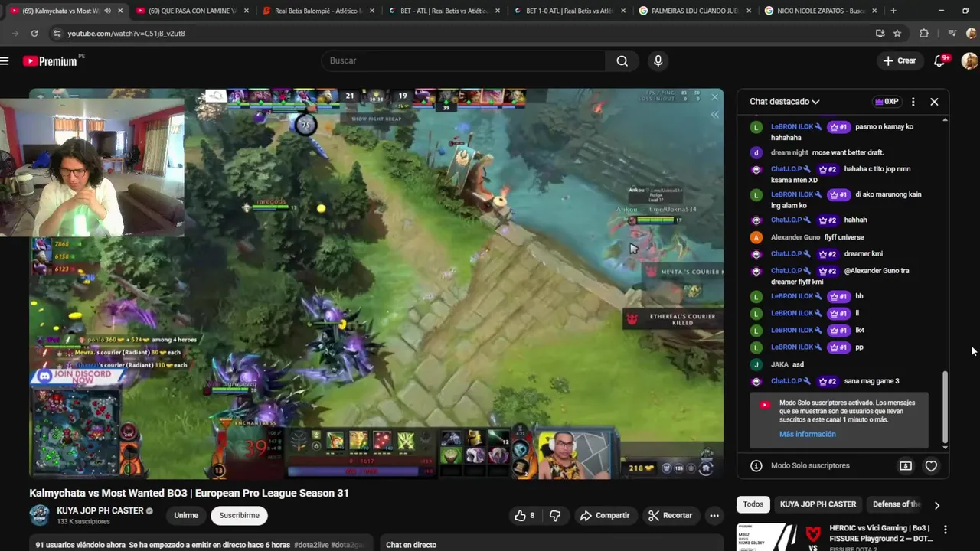Click the search magnifier button
This screenshot has width=980, height=551.
pyautogui.click(x=622, y=61)
